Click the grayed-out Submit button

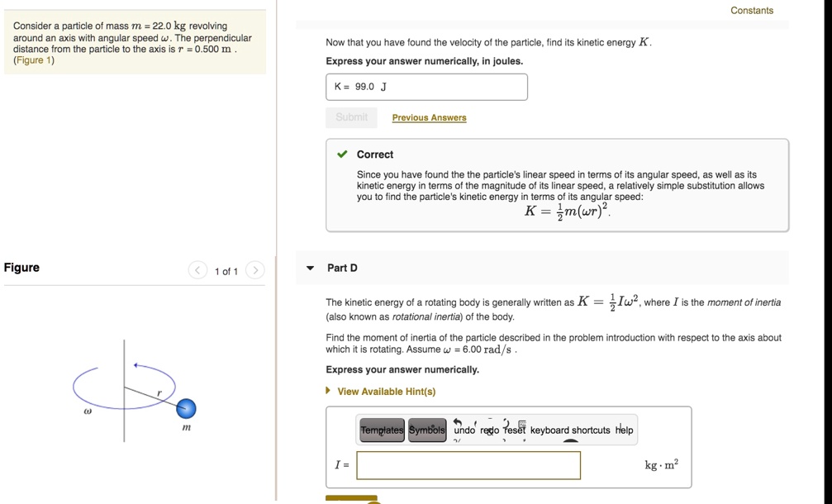click(x=351, y=117)
